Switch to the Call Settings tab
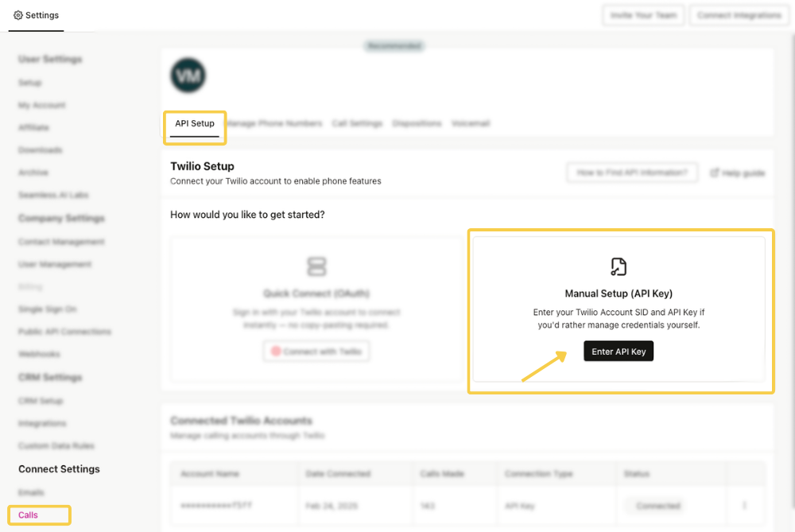The width and height of the screenshot is (795, 532). point(357,123)
